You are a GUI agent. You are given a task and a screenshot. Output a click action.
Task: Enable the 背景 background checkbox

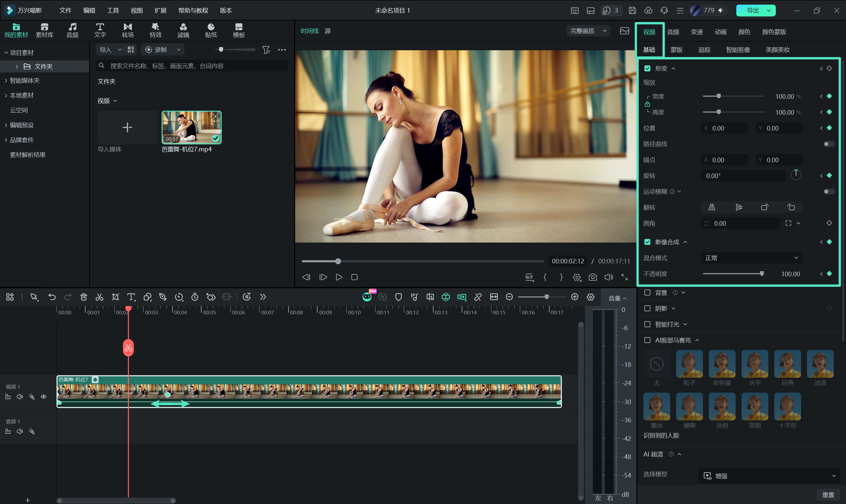647,293
